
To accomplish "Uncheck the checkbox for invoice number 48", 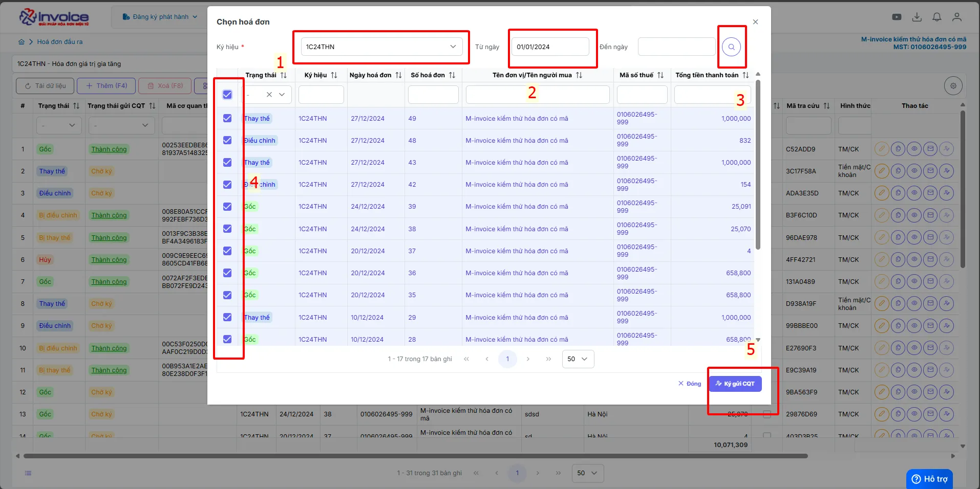I will (x=227, y=140).
